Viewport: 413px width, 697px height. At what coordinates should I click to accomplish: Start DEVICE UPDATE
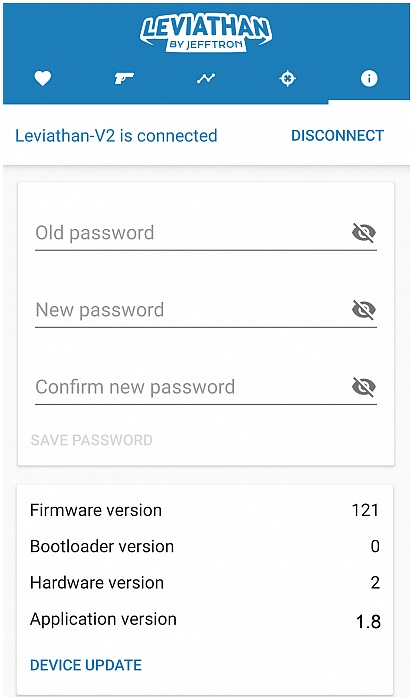click(86, 665)
